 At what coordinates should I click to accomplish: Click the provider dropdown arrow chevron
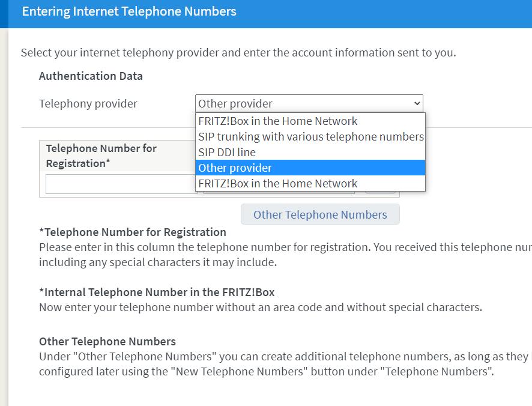pos(417,103)
